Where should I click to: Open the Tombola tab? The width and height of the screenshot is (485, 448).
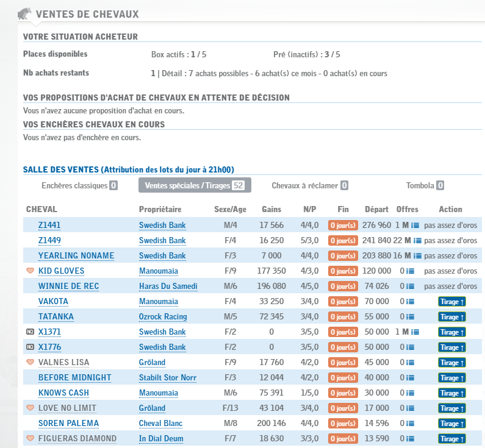click(425, 185)
